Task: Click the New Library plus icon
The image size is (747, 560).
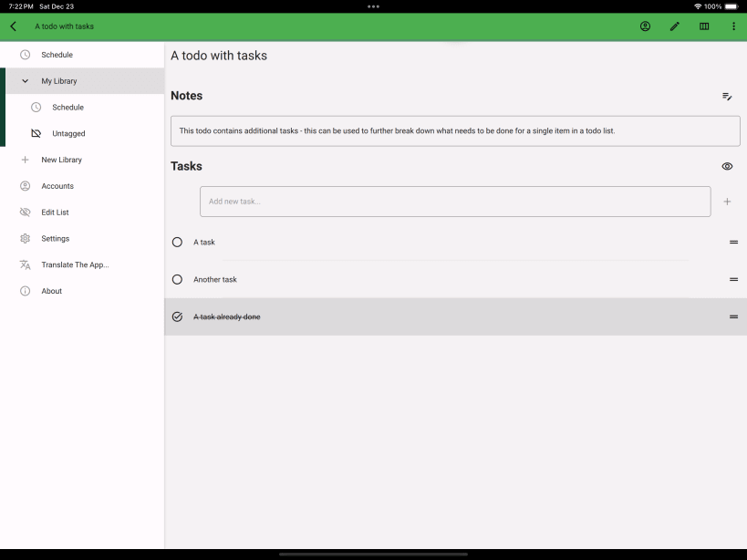Action: (26, 160)
